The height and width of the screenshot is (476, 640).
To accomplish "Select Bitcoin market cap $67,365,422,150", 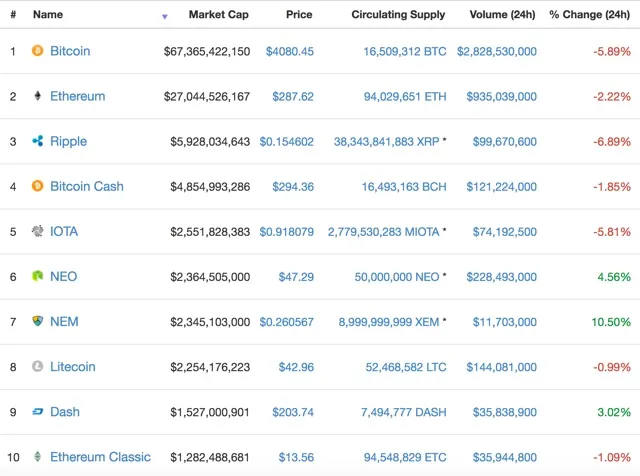I will (207, 51).
